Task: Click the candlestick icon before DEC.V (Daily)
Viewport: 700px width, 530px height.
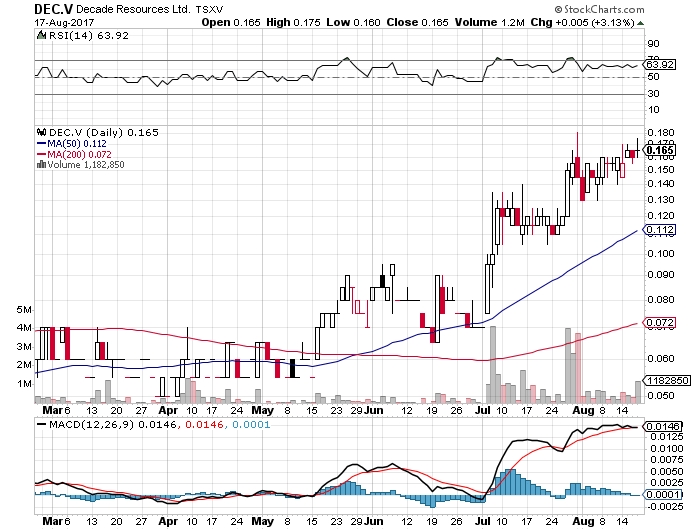Action: click(42, 132)
